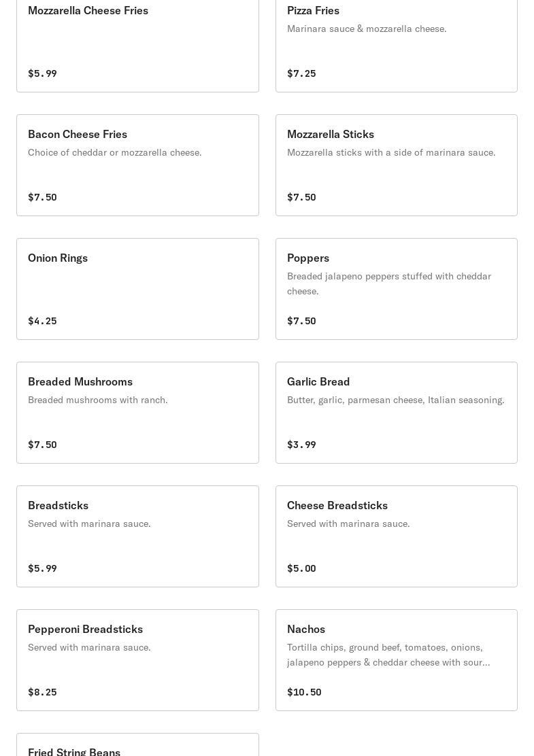This screenshot has height=756, width=534.
Task: Click the Garlic Bread $3.99 price
Action: 301,445
